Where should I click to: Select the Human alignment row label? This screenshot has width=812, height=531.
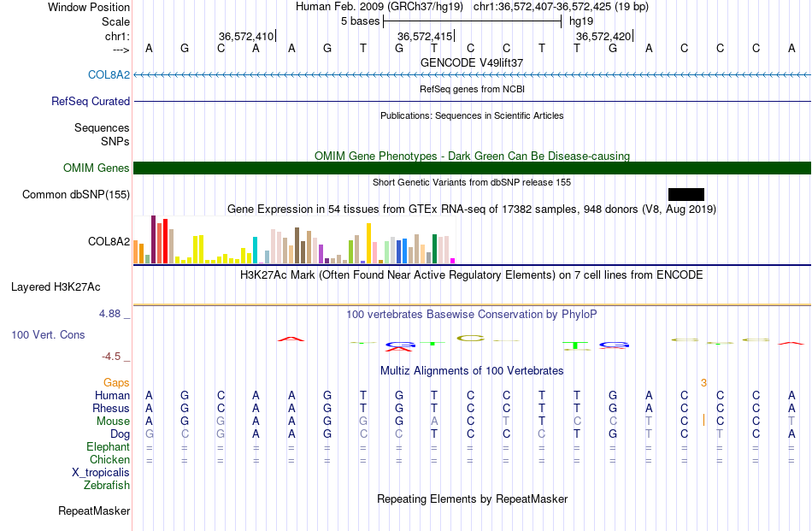[x=112, y=395]
